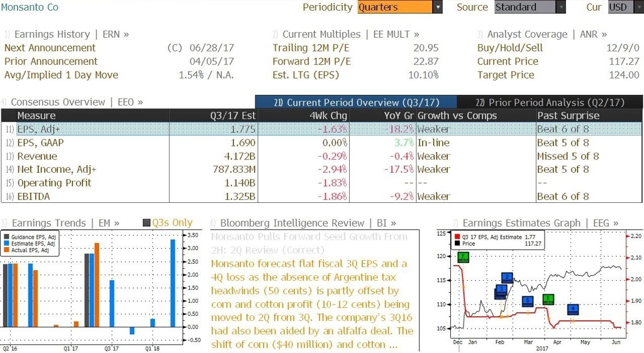The image size is (644, 353).
Task: Click the blue marker numbered 5
Action: (528, 301)
